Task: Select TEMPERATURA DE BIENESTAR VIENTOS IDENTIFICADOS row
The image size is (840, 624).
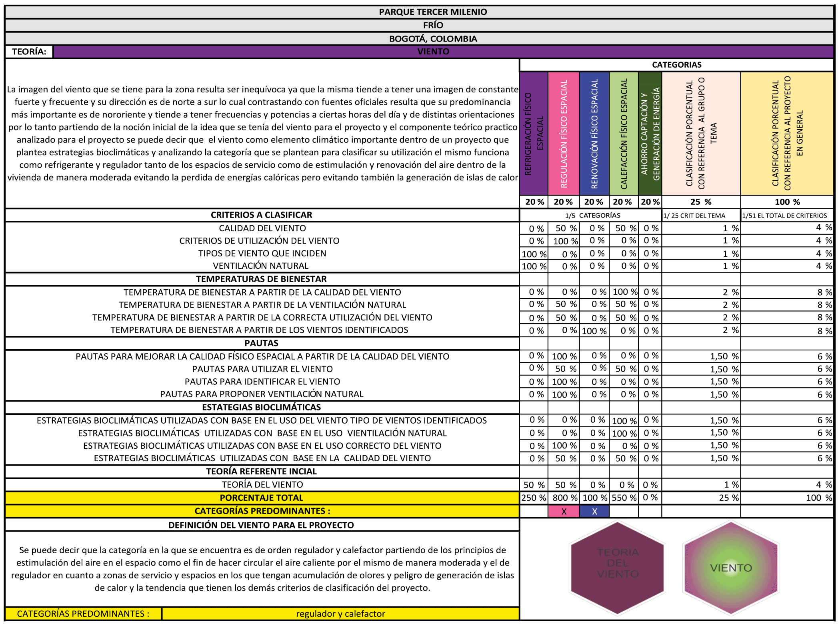Action: (x=259, y=330)
